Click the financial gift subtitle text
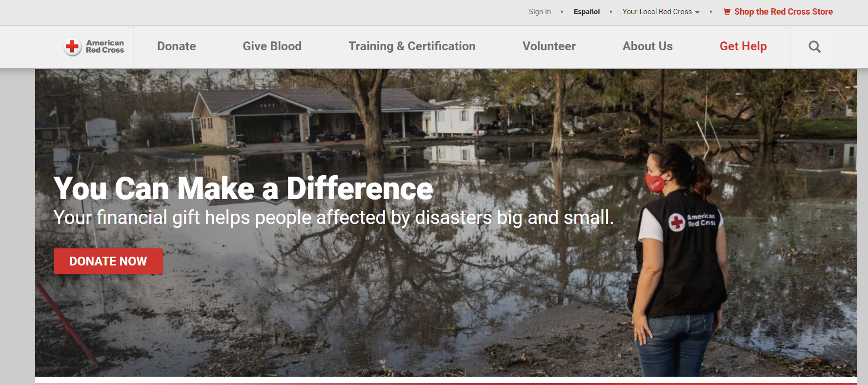The height and width of the screenshot is (385, 868). (333, 218)
